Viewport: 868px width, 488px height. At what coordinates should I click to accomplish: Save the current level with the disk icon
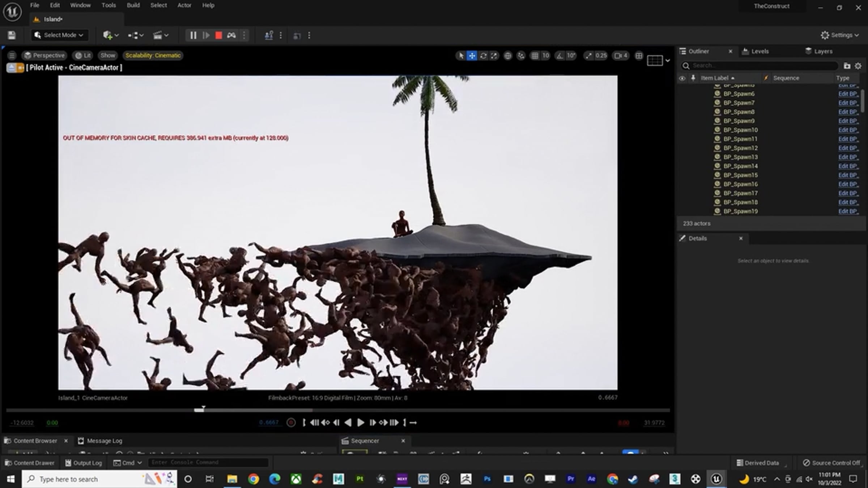pyautogui.click(x=12, y=35)
